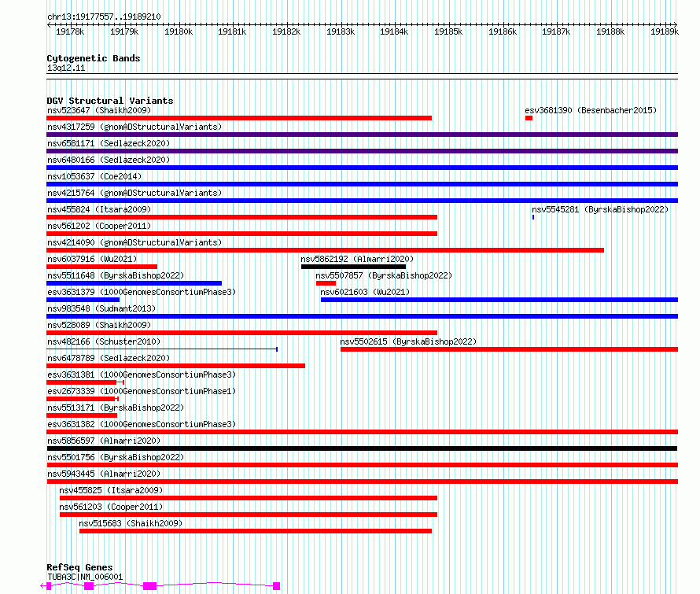The width and height of the screenshot is (700, 594).
Task: Click nsv5511648 (ByrskaBishop2022) label
Action: point(116,275)
